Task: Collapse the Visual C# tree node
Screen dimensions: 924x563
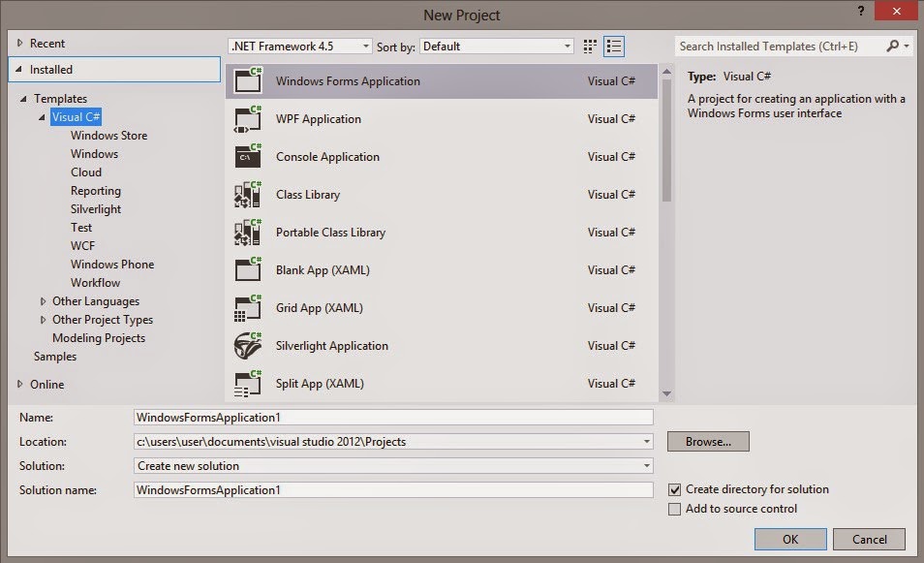Action: (x=42, y=116)
